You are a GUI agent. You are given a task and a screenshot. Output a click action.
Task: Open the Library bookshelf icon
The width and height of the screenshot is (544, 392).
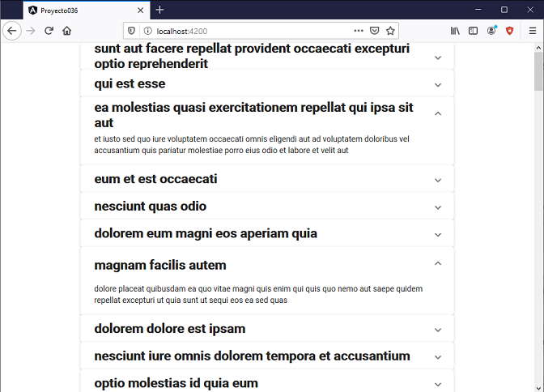coord(455,31)
